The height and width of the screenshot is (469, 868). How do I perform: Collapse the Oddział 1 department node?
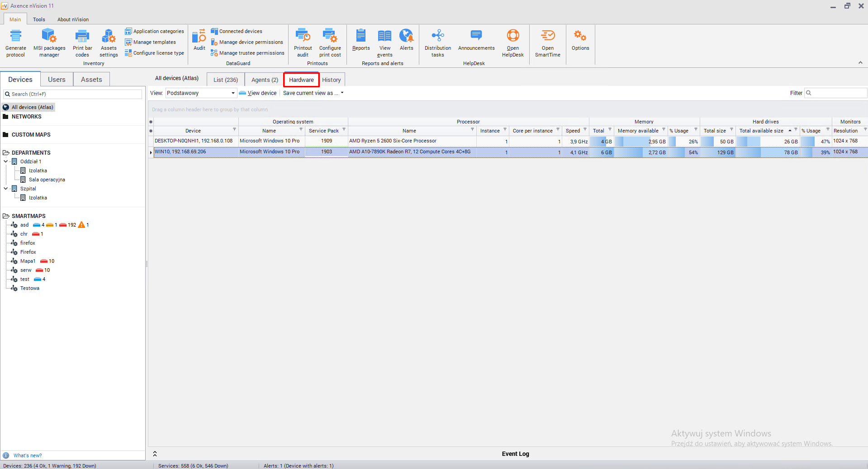click(6, 161)
